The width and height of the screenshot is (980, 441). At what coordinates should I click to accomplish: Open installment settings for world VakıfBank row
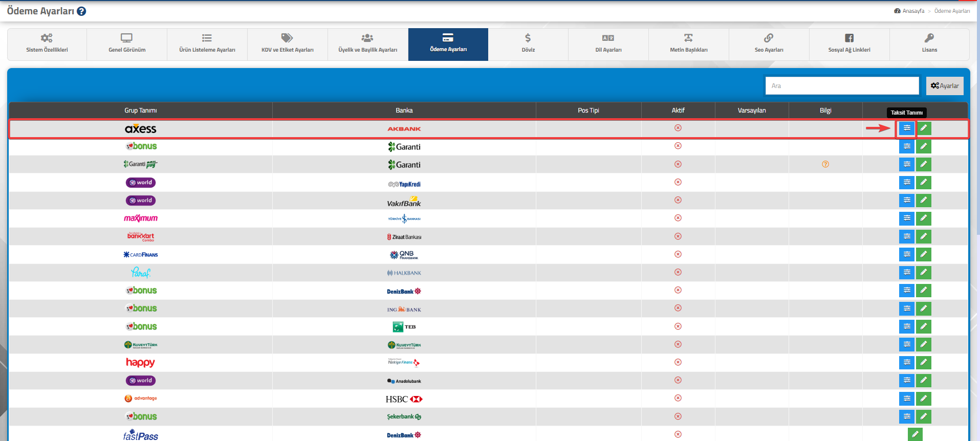907,200
